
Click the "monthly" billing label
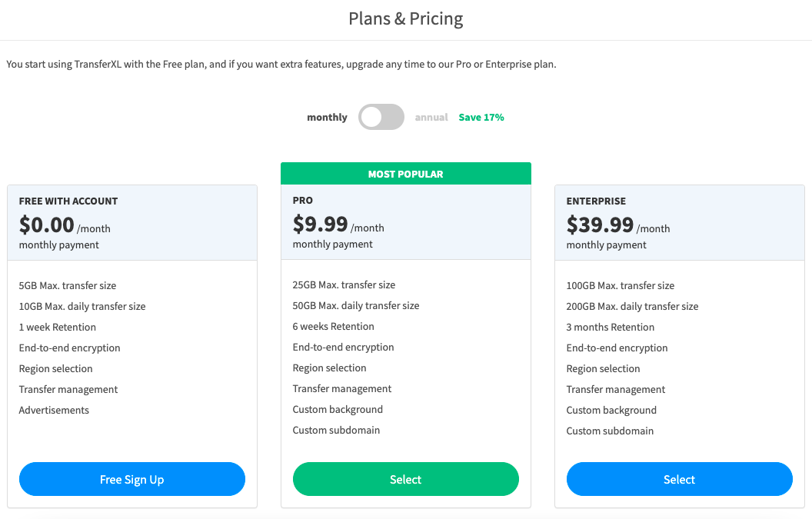[x=327, y=118]
